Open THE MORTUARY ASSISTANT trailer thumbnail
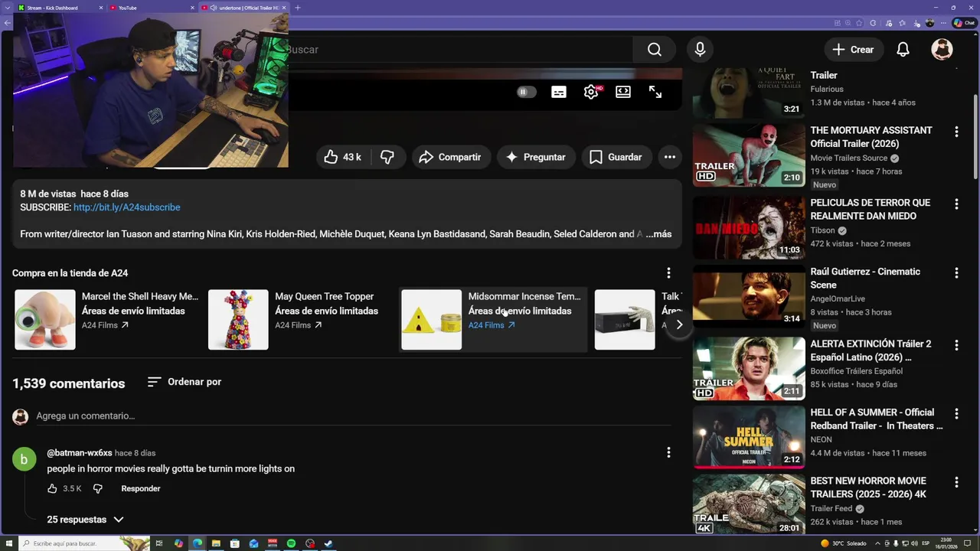Screen dimensions: 980x551 pos(748,155)
